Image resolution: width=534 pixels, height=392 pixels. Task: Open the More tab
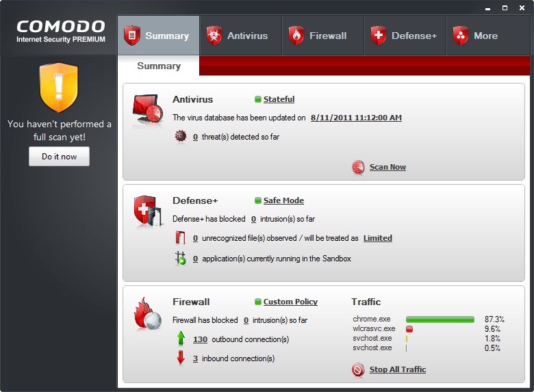488,36
